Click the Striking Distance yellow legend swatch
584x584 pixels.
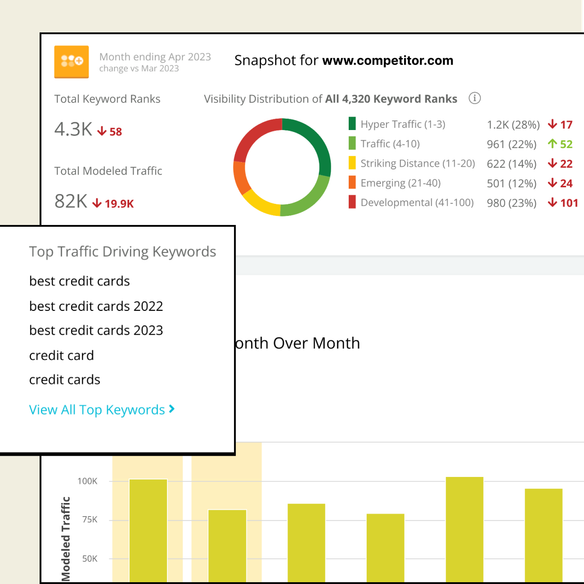tap(352, 163)
